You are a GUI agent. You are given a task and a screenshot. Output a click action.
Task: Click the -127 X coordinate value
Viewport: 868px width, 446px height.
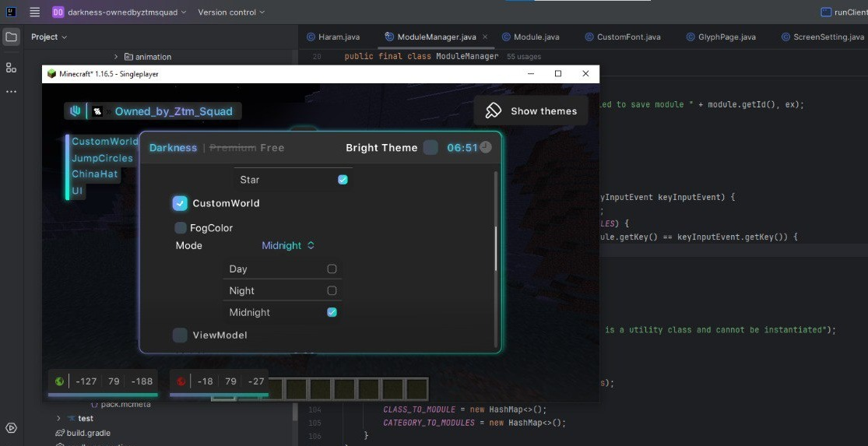pyautogui.click(x=86, y=381)
